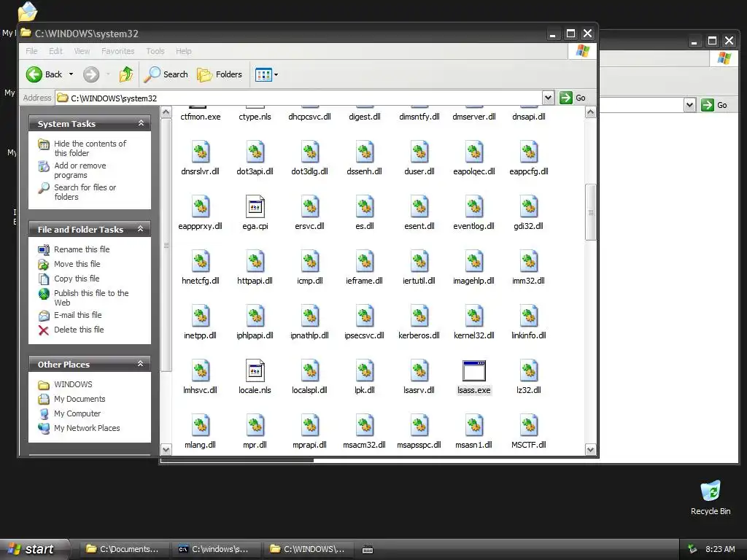Open the File menu
The width and height of the screenshot is (747, 560).
(31, 51)
